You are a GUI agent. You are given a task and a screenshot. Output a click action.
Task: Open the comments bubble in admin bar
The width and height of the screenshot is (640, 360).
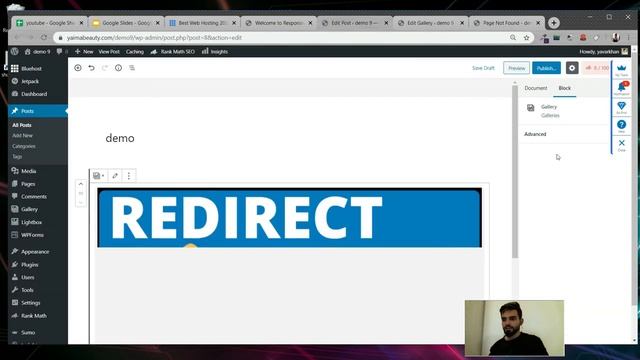tap(60, 51)
